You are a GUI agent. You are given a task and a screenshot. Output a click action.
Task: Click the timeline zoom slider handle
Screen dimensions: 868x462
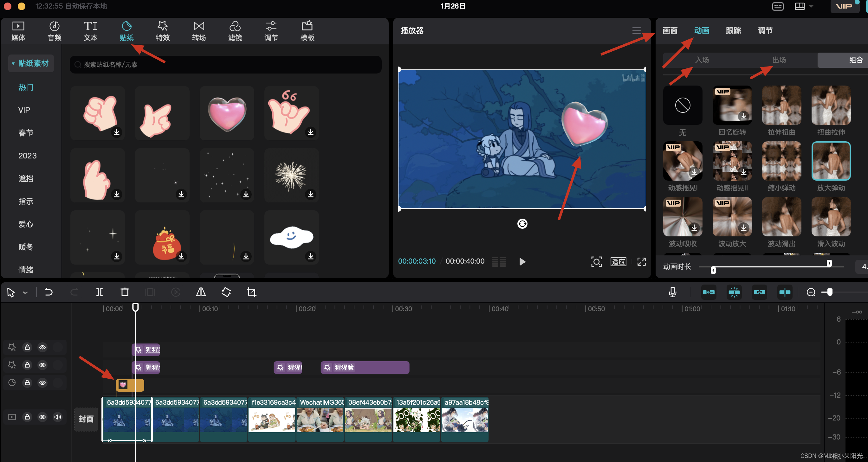coord(830,292)
